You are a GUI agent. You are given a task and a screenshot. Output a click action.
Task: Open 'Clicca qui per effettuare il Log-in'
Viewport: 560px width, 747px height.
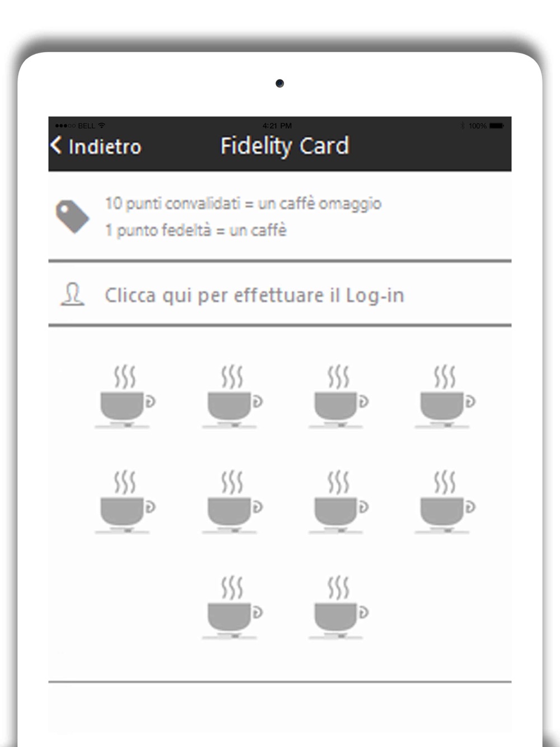pos(254,295)
